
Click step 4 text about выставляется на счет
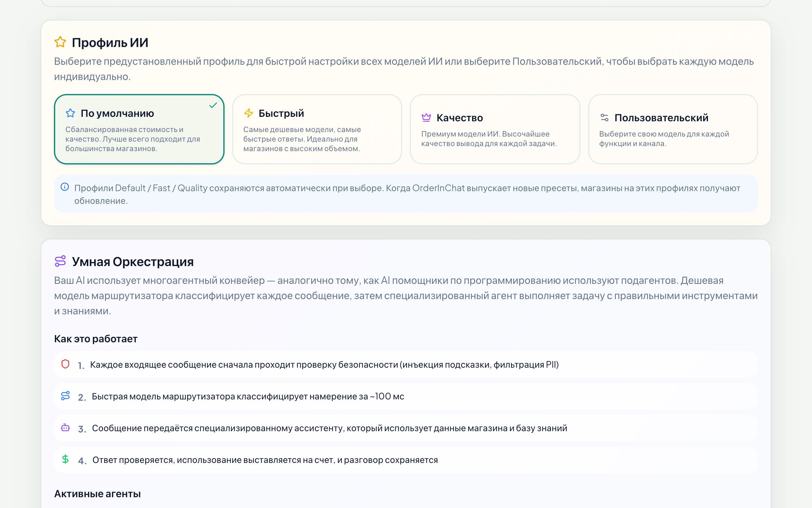click(265, 460)
